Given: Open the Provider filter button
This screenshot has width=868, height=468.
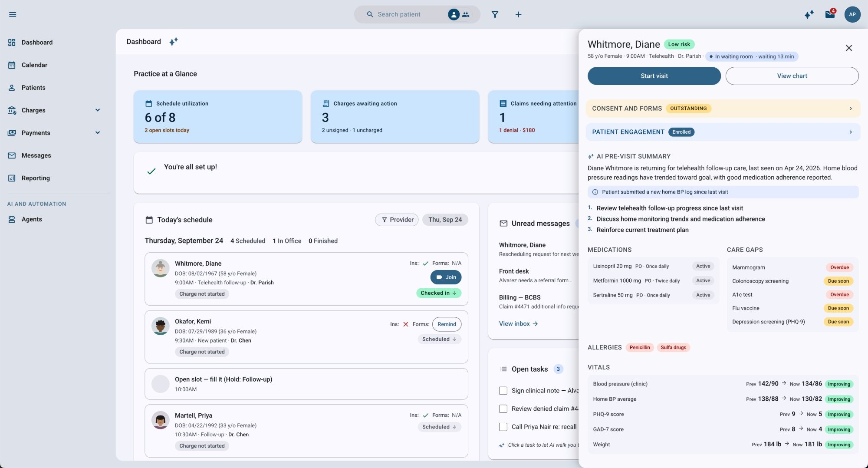Looking at the screenshot, I should 397,220.
